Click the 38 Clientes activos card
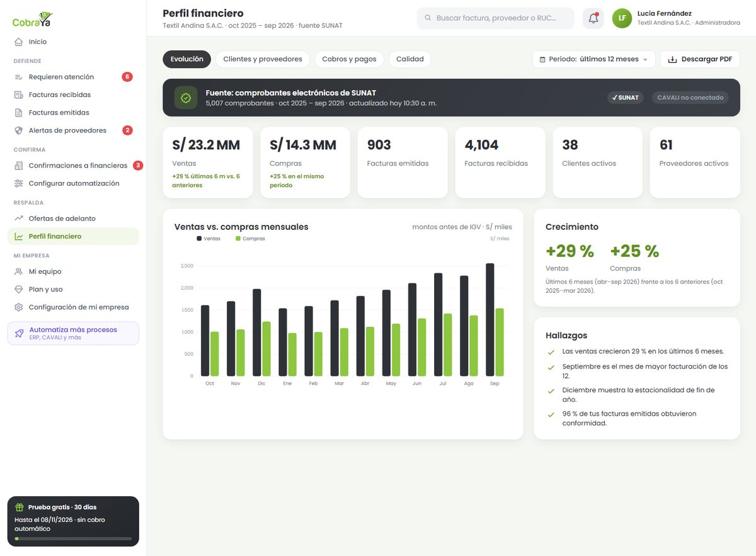 point(597,162)
